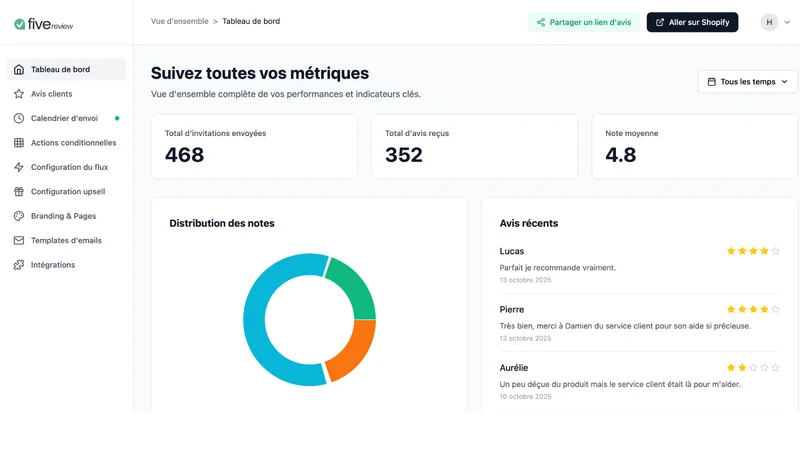The image size is (800, 450).
Task: Click the palette icon beside Branding & Pages
Action: pyautogui.click(x=19, y=216)
